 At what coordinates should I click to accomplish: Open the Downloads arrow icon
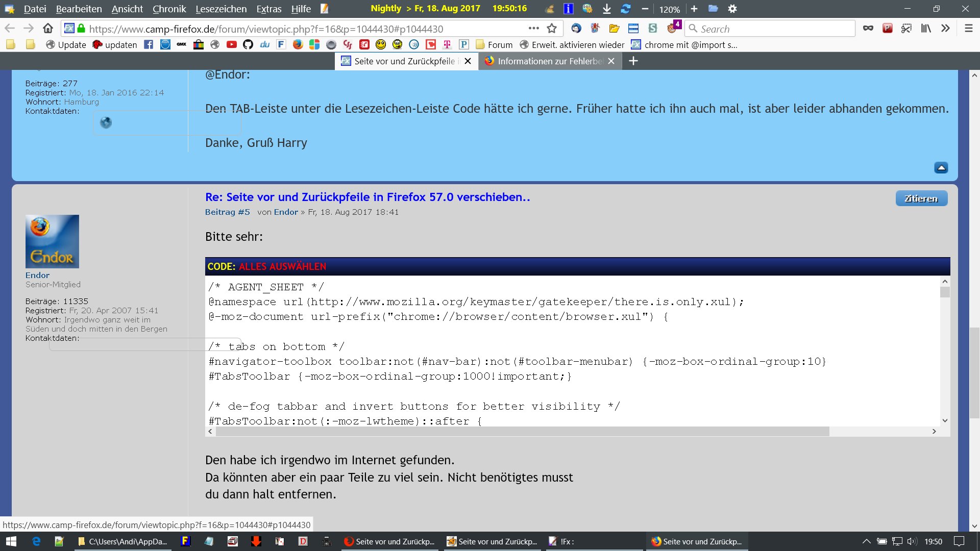pos(606,9)
